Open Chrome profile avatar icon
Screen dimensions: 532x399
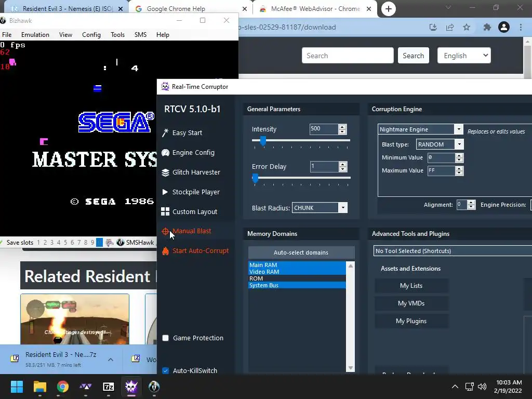coord(504,27)
